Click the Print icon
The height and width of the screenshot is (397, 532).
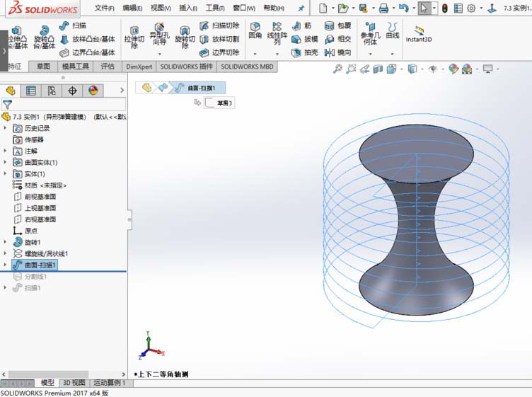coord(383,8)
